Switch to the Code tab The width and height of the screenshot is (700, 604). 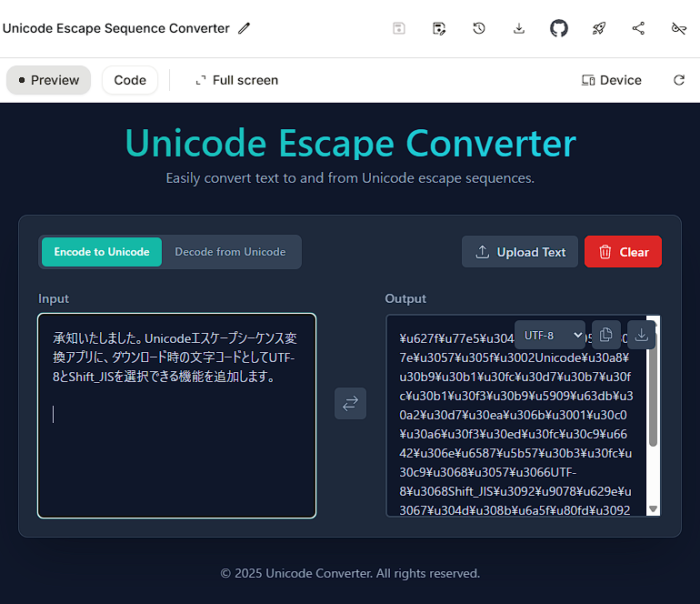tap(130, 80)
